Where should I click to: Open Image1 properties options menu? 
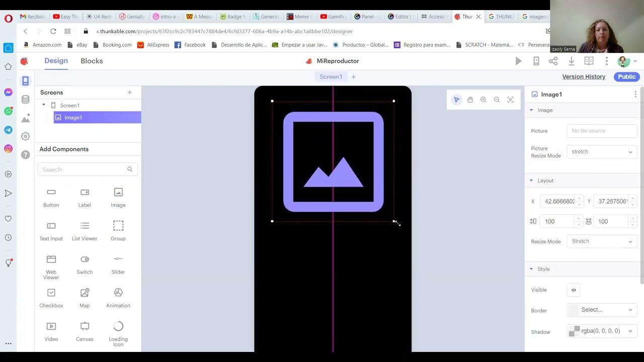pos(635,95)
